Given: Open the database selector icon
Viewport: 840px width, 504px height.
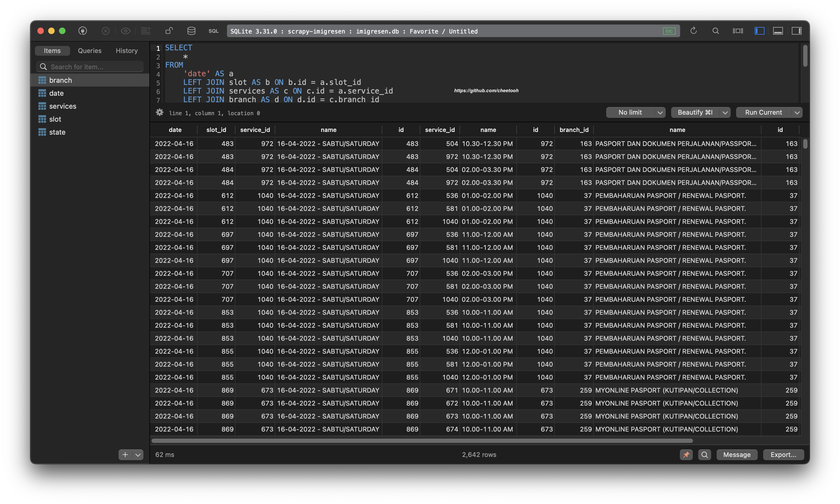Looking at the screenshot, I should tap(191, 31).
